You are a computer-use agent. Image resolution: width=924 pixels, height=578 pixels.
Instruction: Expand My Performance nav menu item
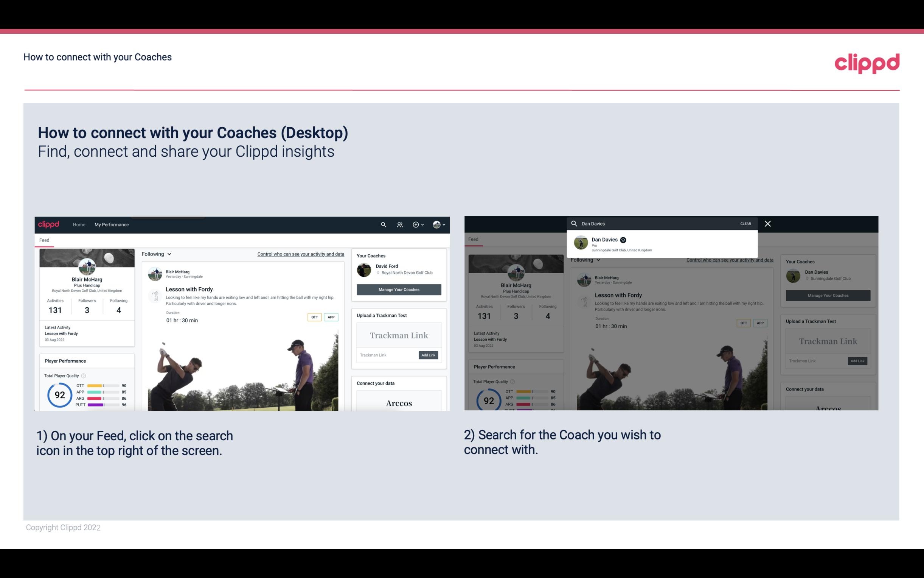(112, 224)
